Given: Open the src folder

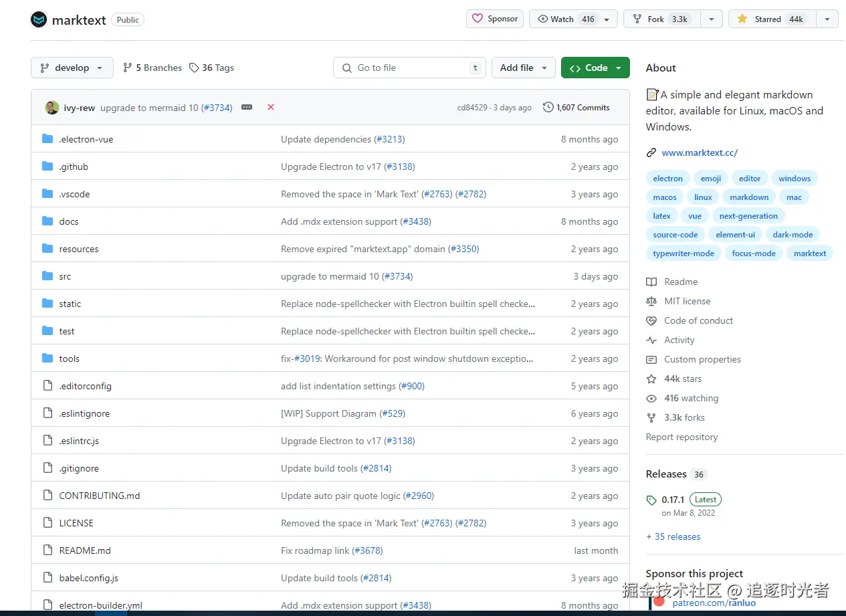Looking at the screenshot, I should click(65, 276).
